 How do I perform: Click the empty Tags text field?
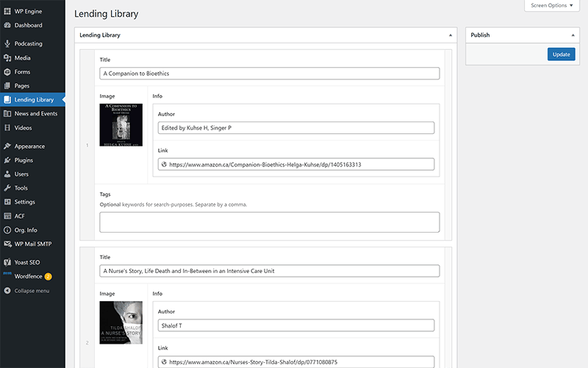coord(269,222)
